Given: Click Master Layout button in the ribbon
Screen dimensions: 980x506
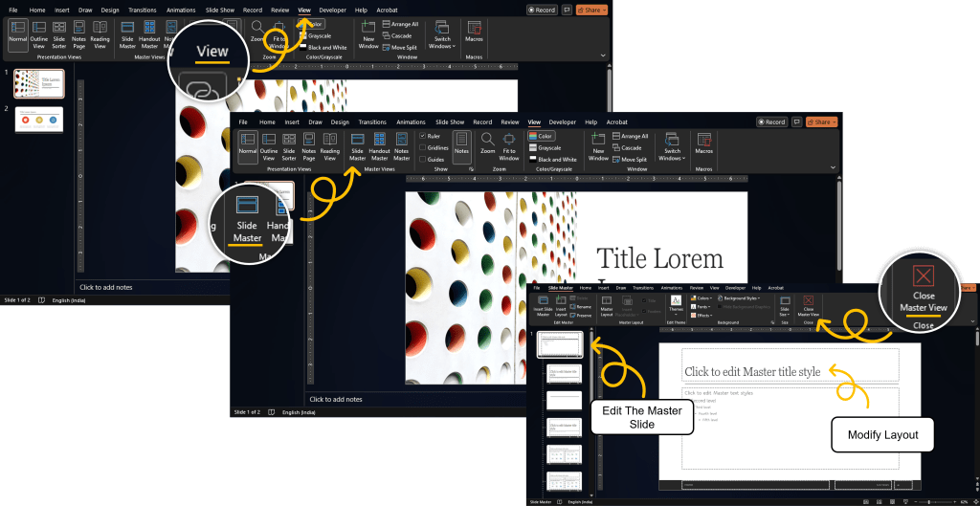Looking at the screenshot, I should pyautogui.click(x=606, y=305).
